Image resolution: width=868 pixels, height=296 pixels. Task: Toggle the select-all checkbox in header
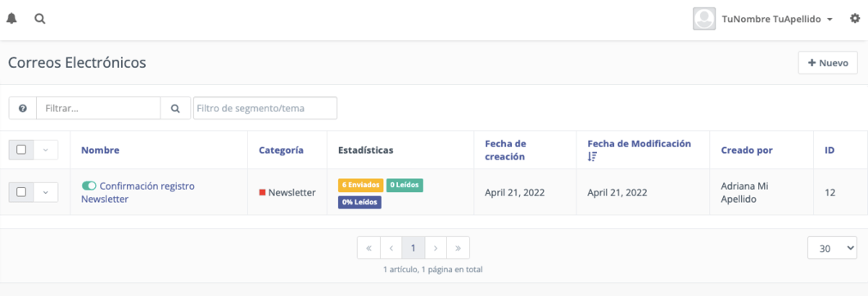pyautogui.click(x=21, y=150)
